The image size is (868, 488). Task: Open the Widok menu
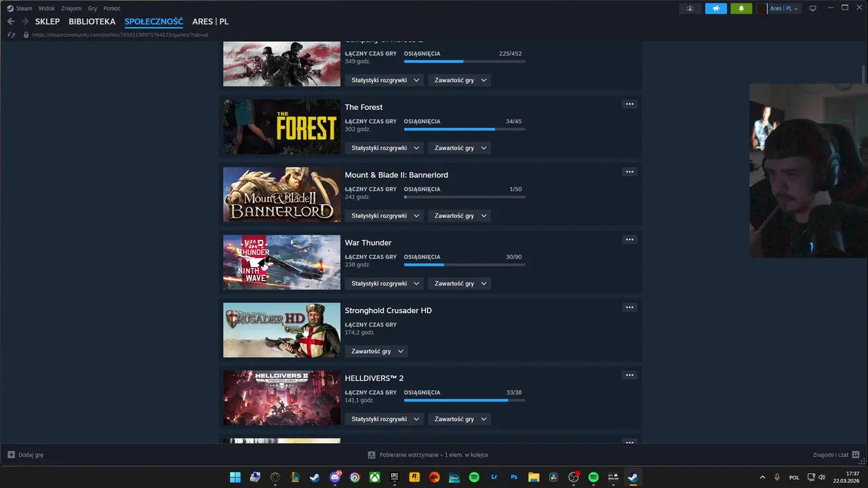tap(47, 8)
